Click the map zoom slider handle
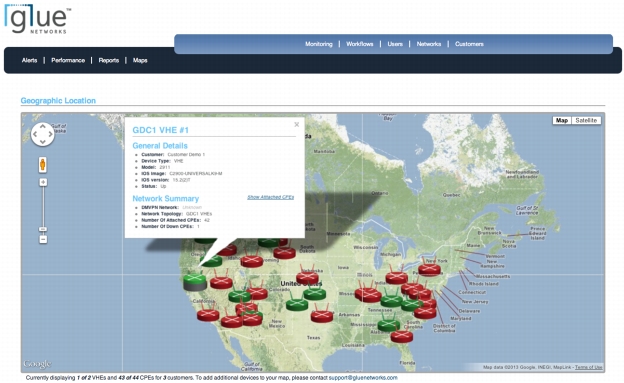This screenshot has height=383, width=624. [43, 229]
